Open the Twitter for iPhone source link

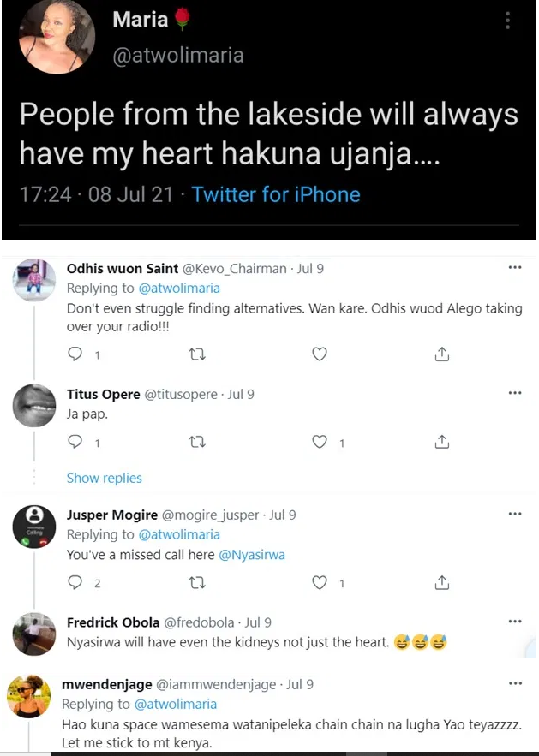coord(276,194)
